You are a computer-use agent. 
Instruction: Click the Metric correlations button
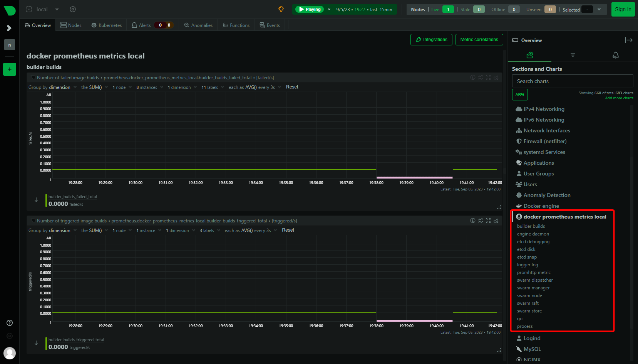click(479, 39)
